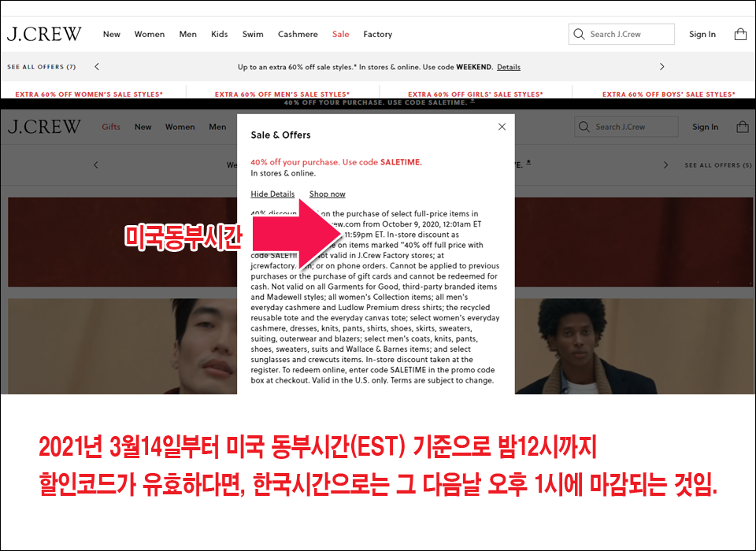The height and width of the screenshot is (551, 756).
Task: Open the Cashmere menu item
Action: click(x=298, y=34)
